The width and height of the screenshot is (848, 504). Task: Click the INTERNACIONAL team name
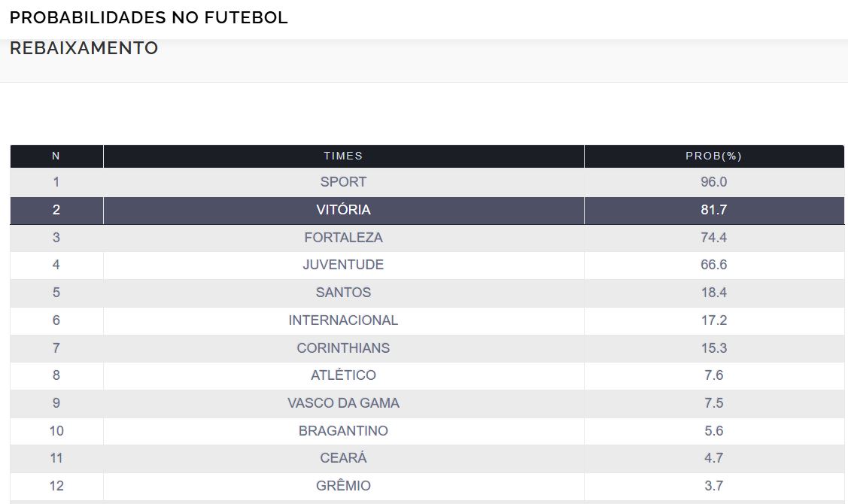pos(343,320)
